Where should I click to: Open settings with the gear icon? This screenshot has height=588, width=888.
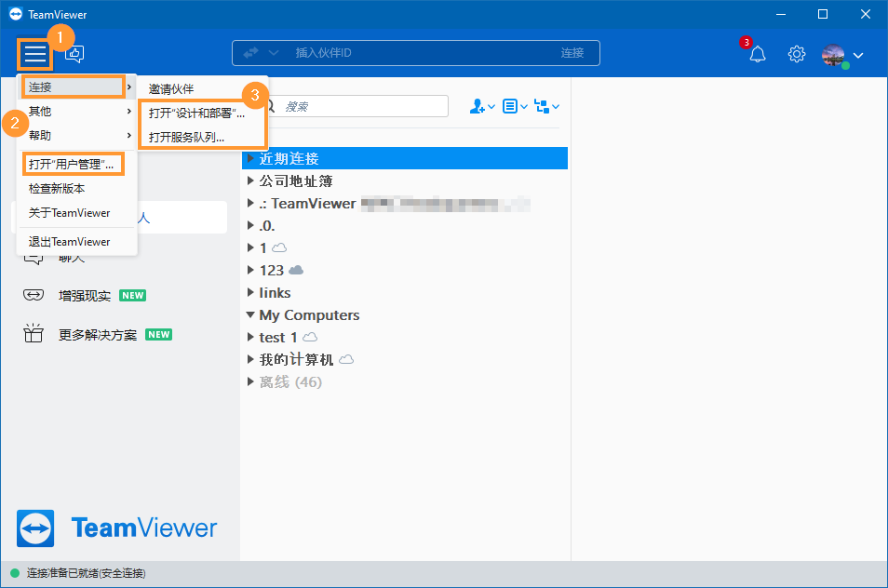797,54
